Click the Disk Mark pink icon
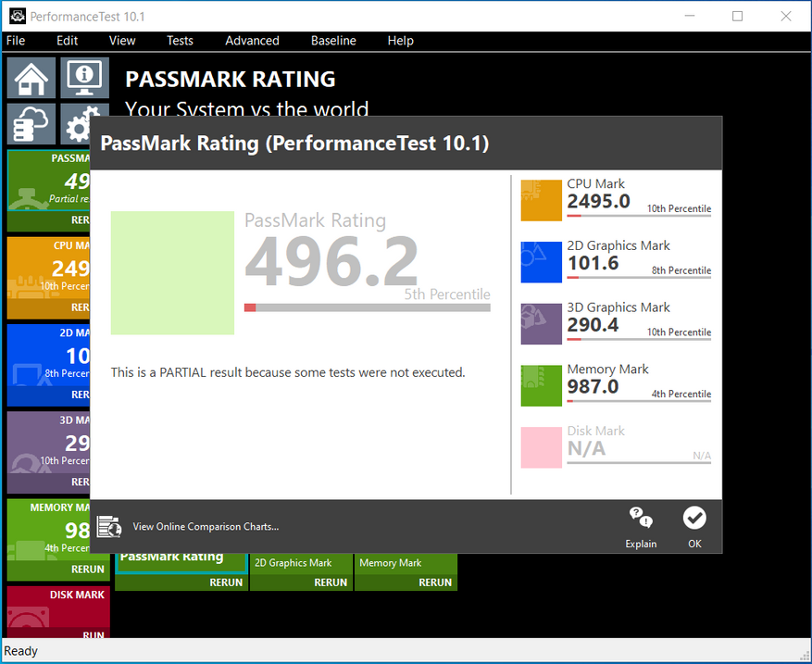Screen dimensions: 812x664 click(541, 447)
